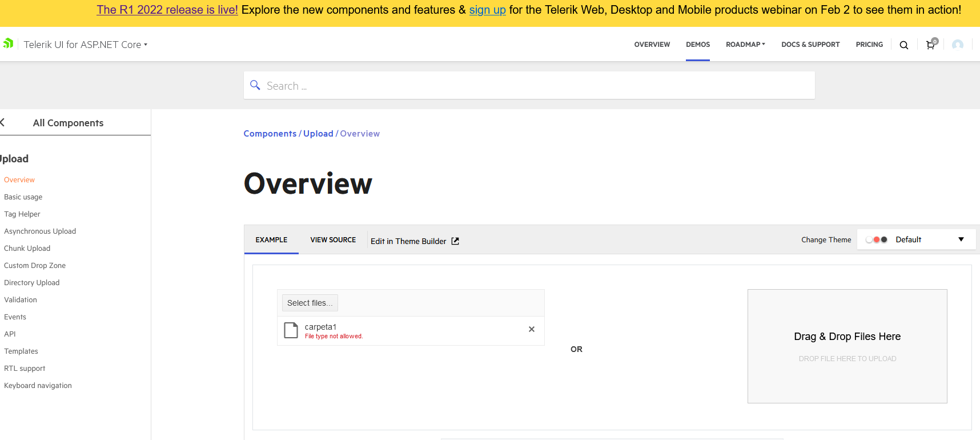Screen dimensions: 980x440
Task: Remove the carpeta1 file with the X
Action: [532, 329]
